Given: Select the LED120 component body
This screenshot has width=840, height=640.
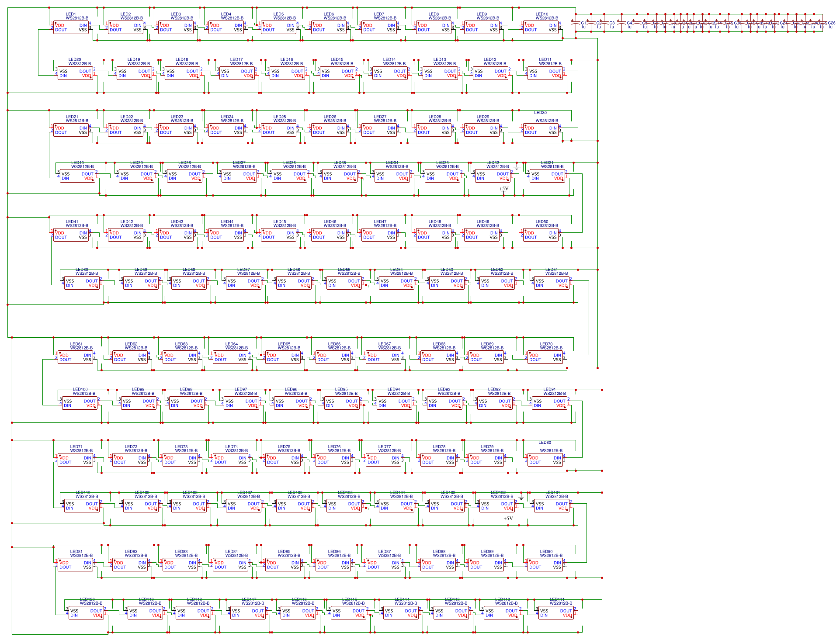Looking at the screenshot, I should pyautogui.click(x=86, y=613).
